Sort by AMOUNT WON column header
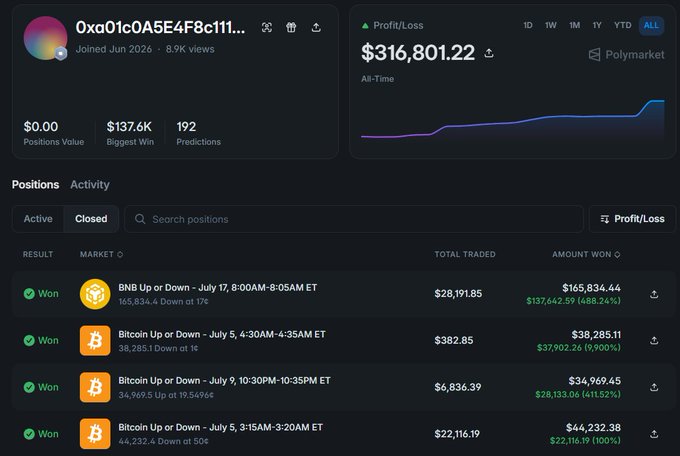680x456 pixels. click(x=586, y=254)
